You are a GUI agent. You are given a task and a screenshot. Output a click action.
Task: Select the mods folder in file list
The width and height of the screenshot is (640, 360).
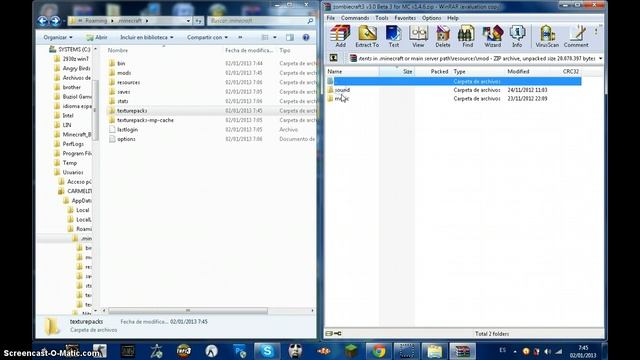(124, 73)
